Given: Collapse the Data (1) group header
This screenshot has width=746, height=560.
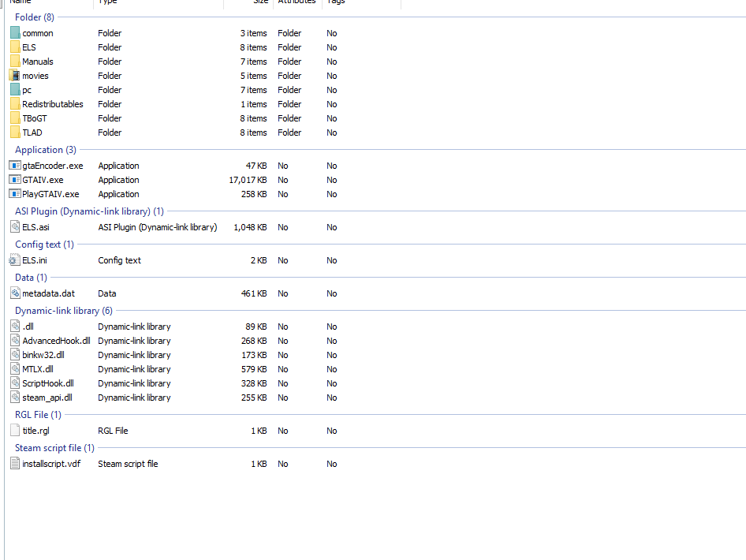Looking at the screenshot, I should coord(31,278).
